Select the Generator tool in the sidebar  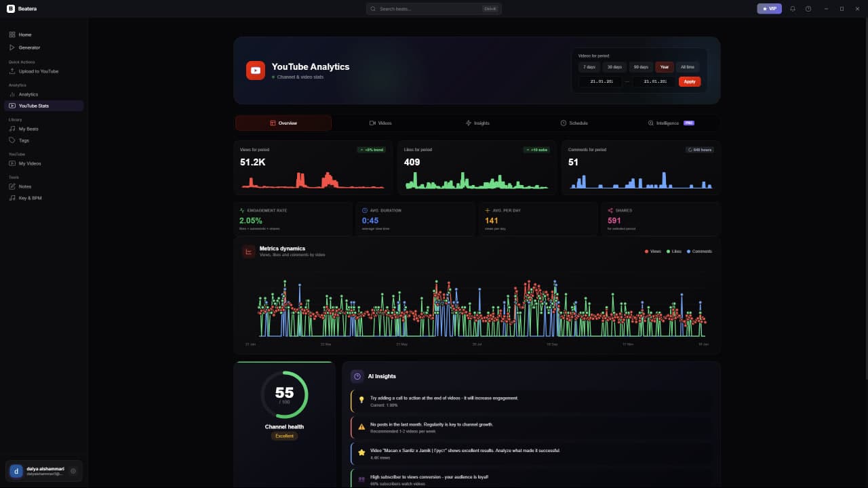tap(28, 47)
